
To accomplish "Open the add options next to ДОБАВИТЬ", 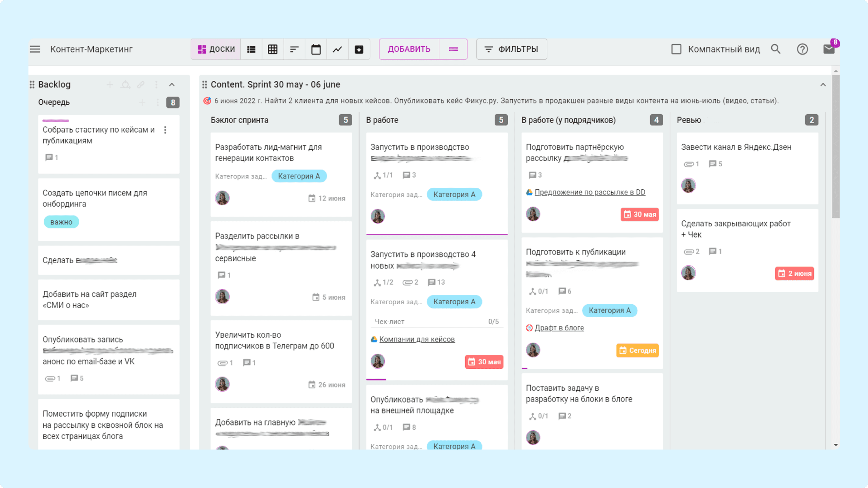I will (453, 49).
